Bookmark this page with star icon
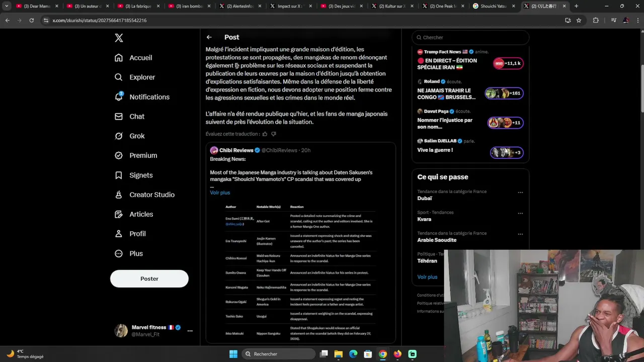644x362 pixels. [579, 20]
